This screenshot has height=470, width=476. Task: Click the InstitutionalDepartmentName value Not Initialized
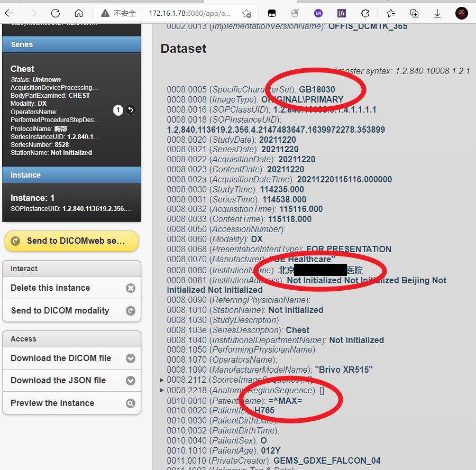tap(356, 340)
